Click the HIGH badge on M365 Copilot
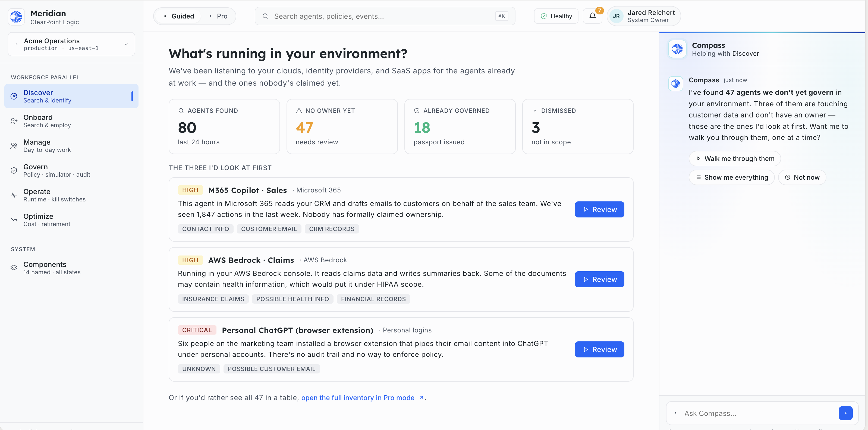The height and width of the screenshot is (430, 868). (190, 190)
